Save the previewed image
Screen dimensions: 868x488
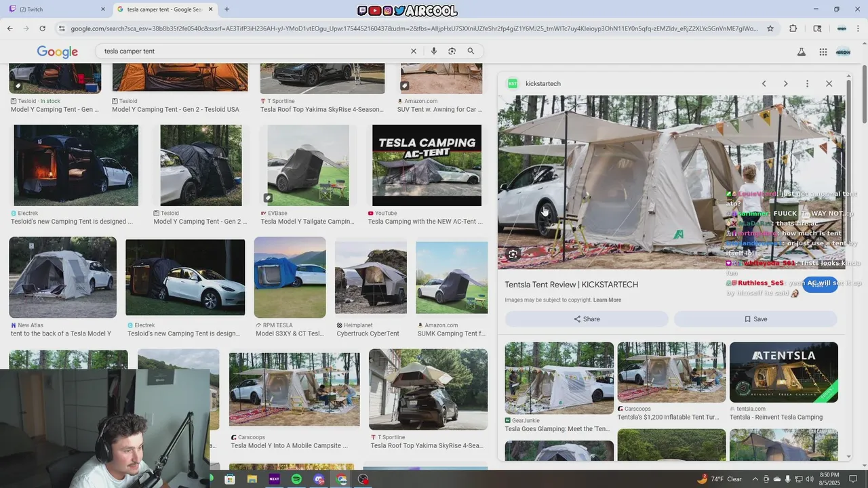pyautogui.click(x=755, y=319)
